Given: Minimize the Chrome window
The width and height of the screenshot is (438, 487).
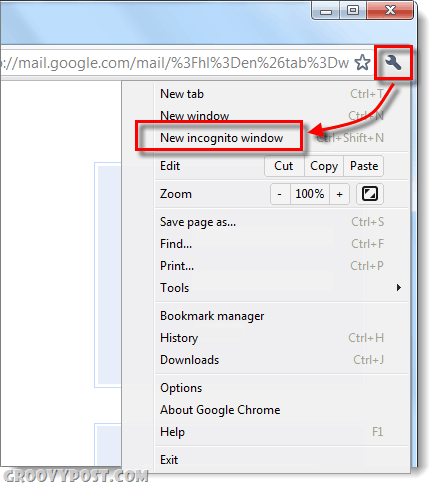Looking at the screenshot, I should point(326,11).
